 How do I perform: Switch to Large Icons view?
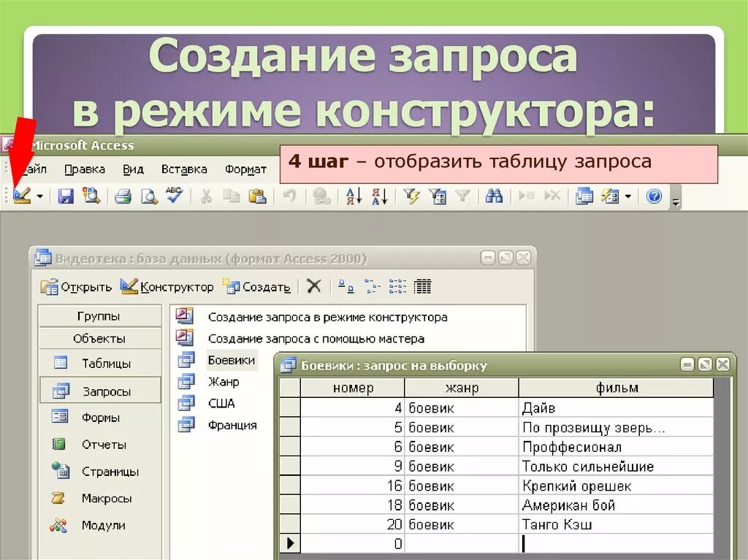point(346,286)
